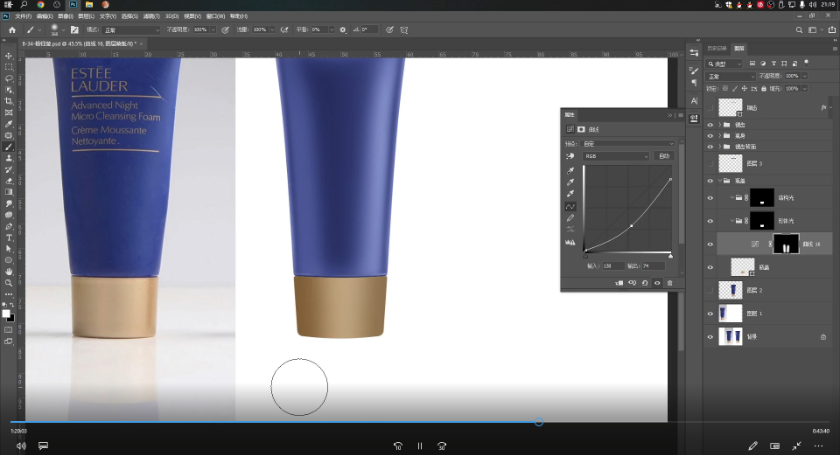Image resolution: width=840 pixels, height=455 pixels.
Task: Select the Gradient tool
Action: point(9,192)
